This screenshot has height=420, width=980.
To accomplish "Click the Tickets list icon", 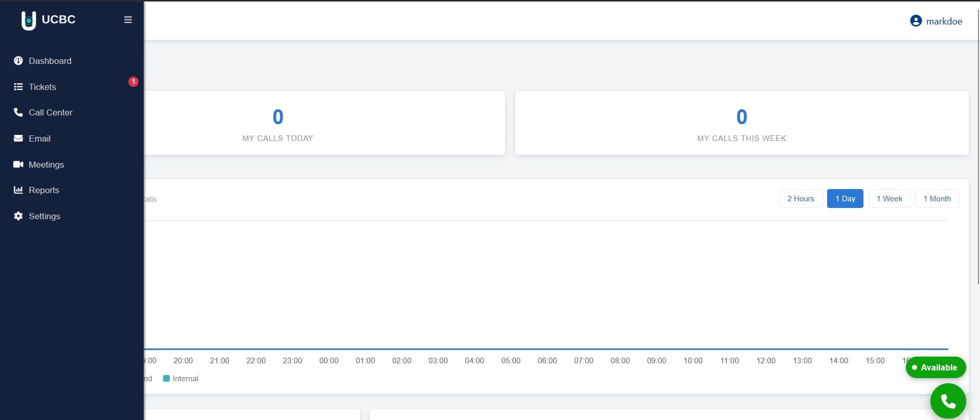I will [x=18, y=87].
